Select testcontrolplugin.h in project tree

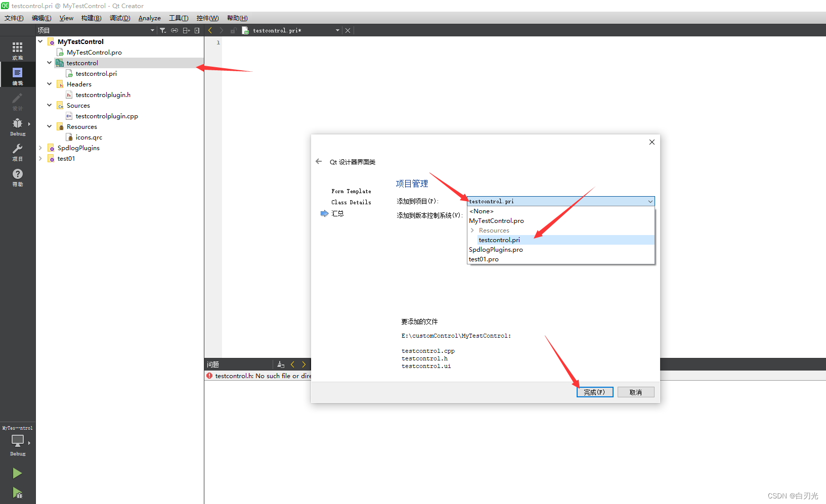(x=103, y=95)
